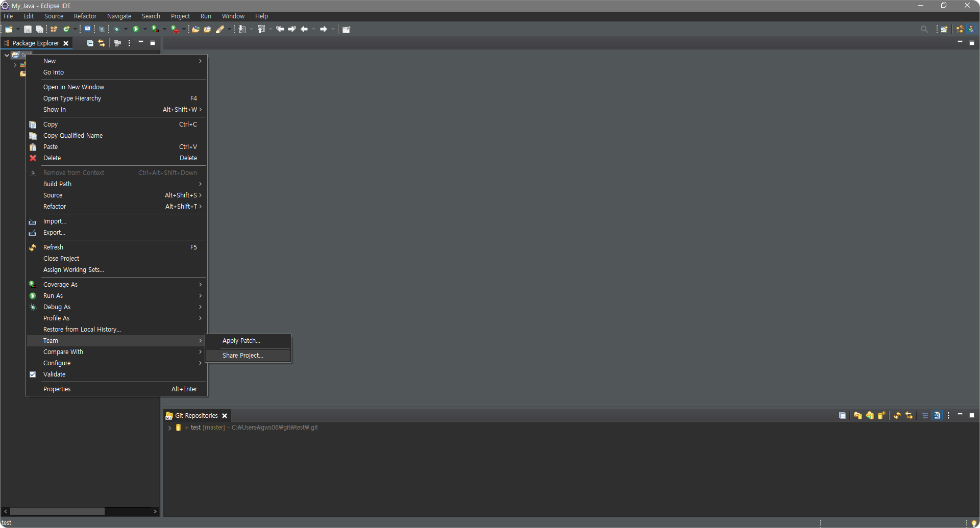Click the Run green play icon
Image resolution: width=980 pixels, height=528 pixels.
pos(136,30)
